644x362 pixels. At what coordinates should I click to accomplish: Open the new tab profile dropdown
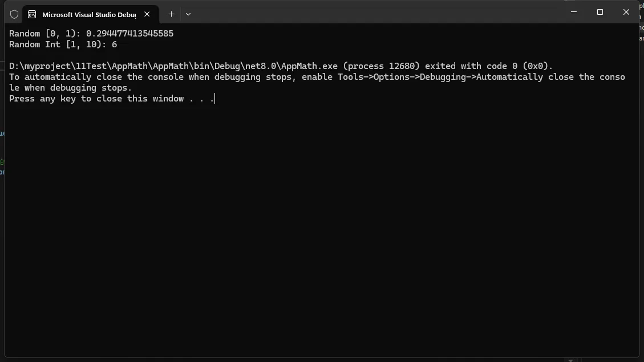click(x=188, y=14)
